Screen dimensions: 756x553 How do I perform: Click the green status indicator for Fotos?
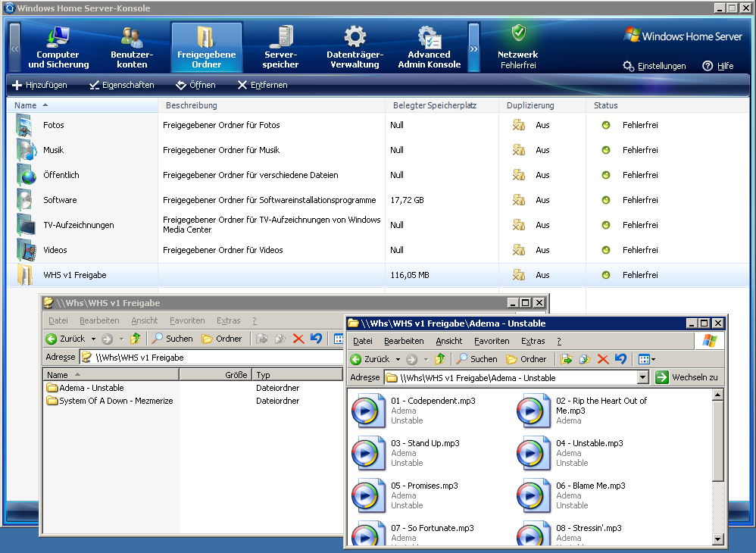click(x=606, y=125)
